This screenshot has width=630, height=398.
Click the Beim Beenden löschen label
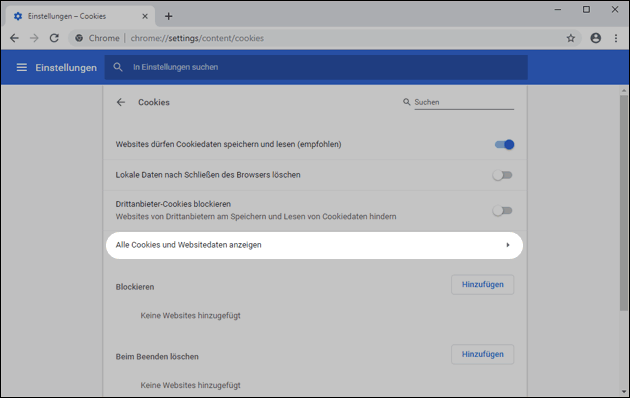(x=157, y=357)
